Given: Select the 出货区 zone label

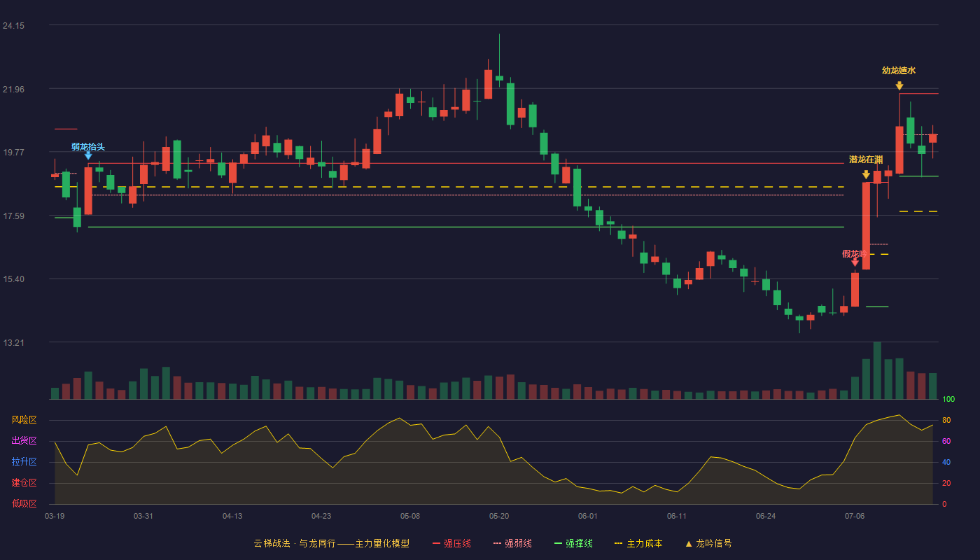Looking at the screenshot, I should click(24, 441).
